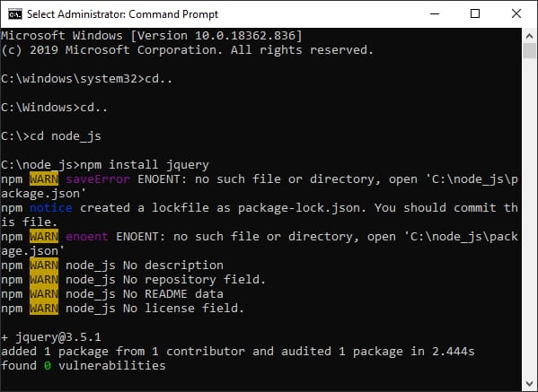Click the scrollbar down arrow
Viewport: 538px width, 392px height.
(x=529, y=383)
